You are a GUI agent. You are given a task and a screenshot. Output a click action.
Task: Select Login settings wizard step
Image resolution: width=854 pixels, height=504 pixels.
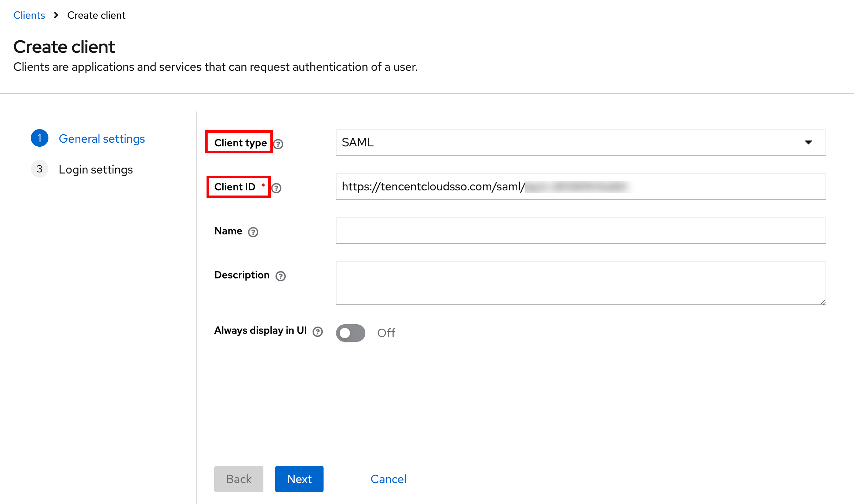pos(95,169)
